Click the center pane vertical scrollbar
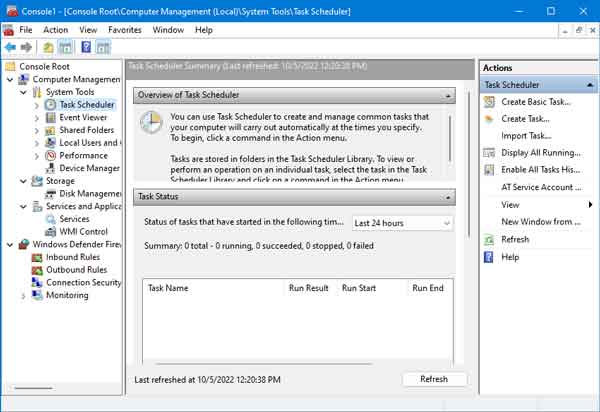Screen dimensions: 600x412 click(468, 164)
